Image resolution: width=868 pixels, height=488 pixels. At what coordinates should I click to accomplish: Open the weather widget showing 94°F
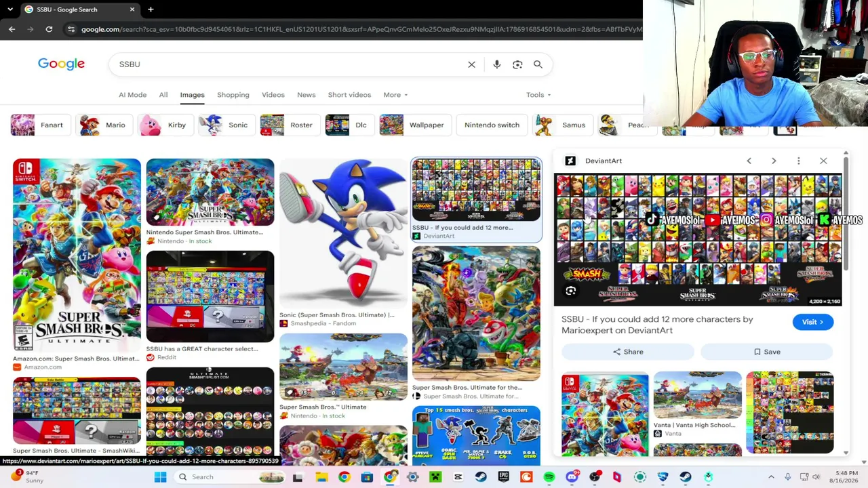(27, 476)
